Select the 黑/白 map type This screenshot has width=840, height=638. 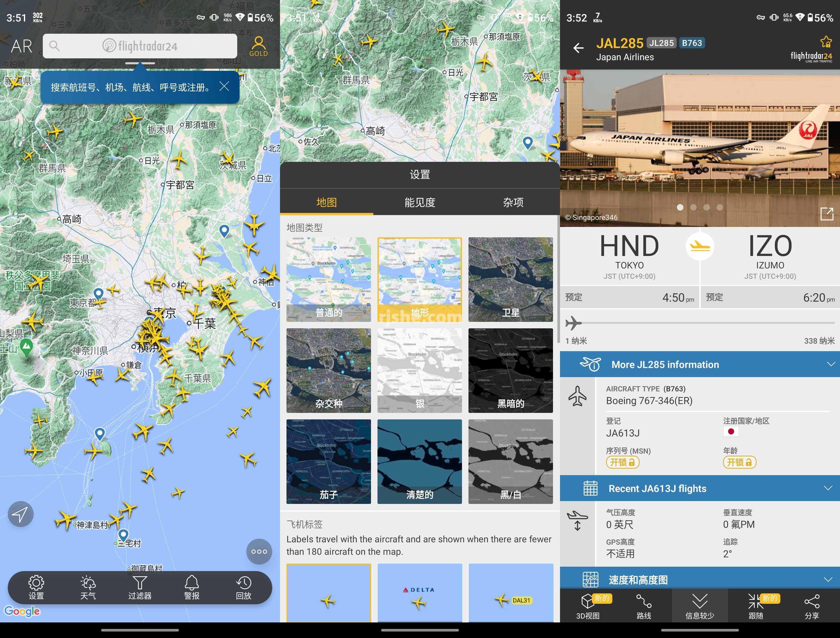coord(510,461)
